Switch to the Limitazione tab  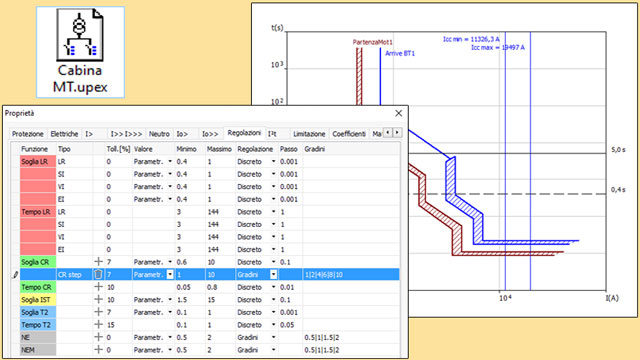coord(309,134)
